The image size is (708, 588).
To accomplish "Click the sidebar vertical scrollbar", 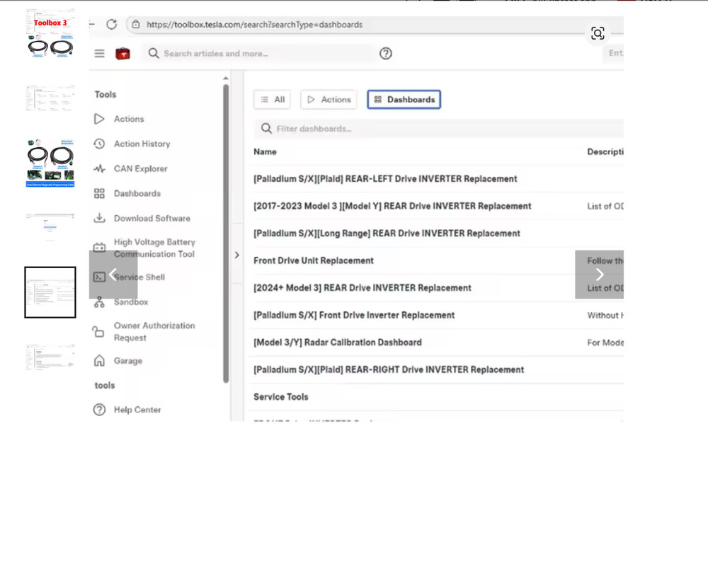I will coord(226,234).
